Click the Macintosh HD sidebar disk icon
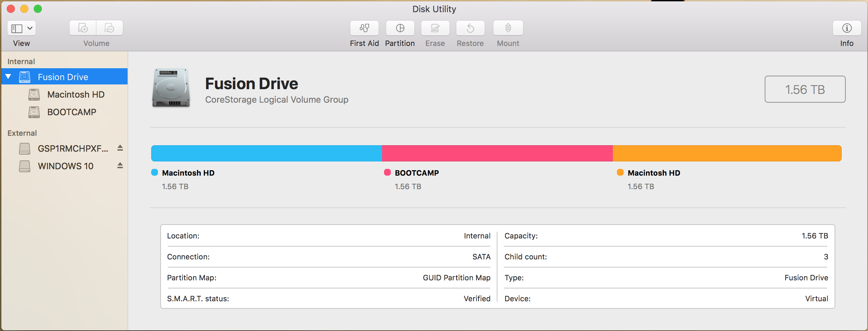This screenshot has width=868, height=331. (34, 95)
